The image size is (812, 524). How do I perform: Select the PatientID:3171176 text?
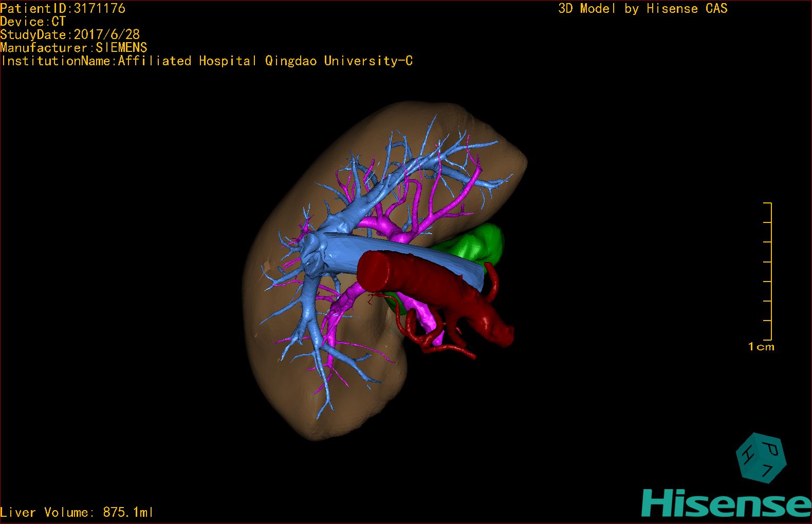click(63, 8)
